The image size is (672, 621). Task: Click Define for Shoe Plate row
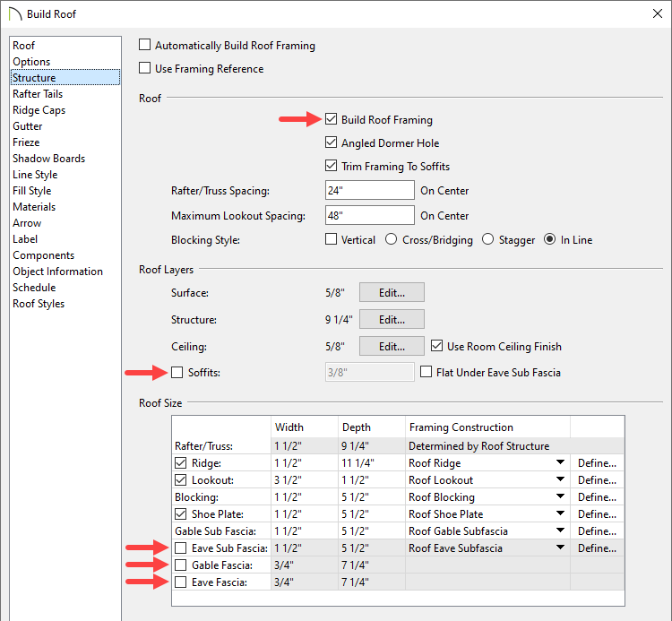pos(597,513)
